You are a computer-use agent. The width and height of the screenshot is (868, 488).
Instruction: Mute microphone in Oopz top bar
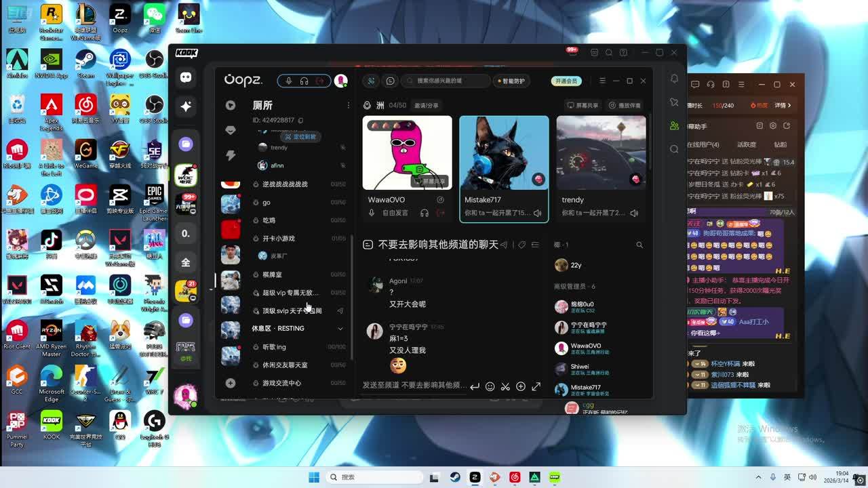click(x=289, y=81)
